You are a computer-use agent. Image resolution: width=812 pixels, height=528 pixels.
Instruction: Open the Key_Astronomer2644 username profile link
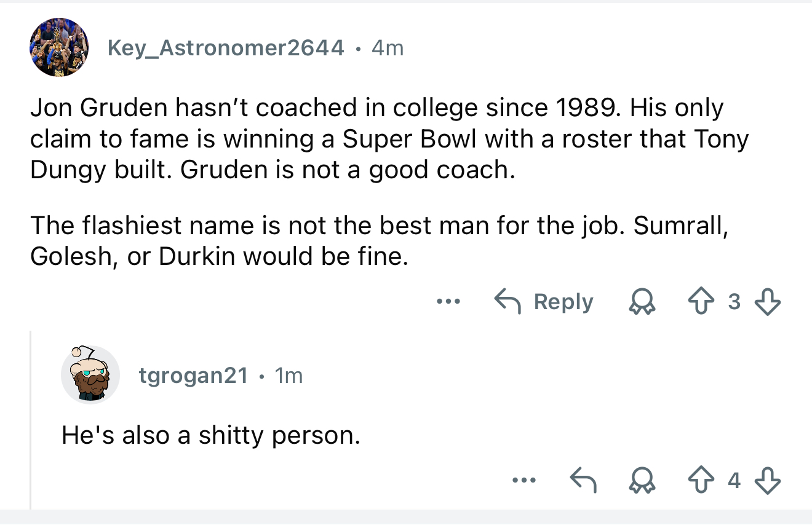[x=226, y=47]
